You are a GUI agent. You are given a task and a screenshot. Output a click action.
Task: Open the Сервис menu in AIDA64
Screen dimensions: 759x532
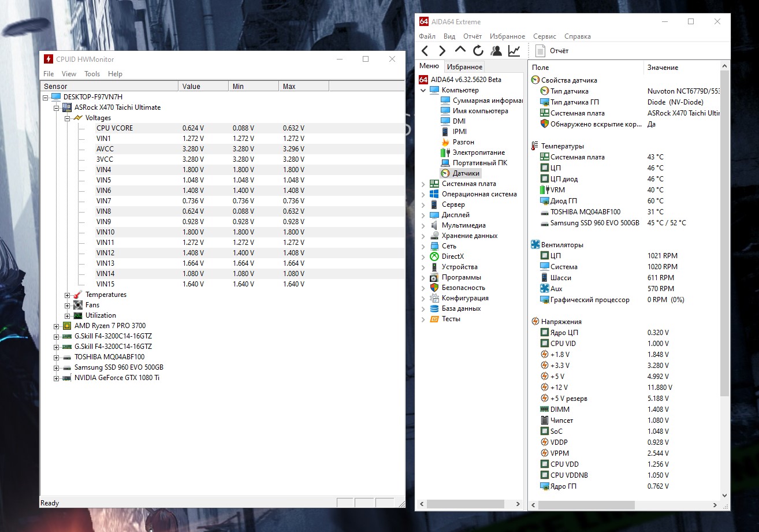pyautogui.click(x=545, y=36)
